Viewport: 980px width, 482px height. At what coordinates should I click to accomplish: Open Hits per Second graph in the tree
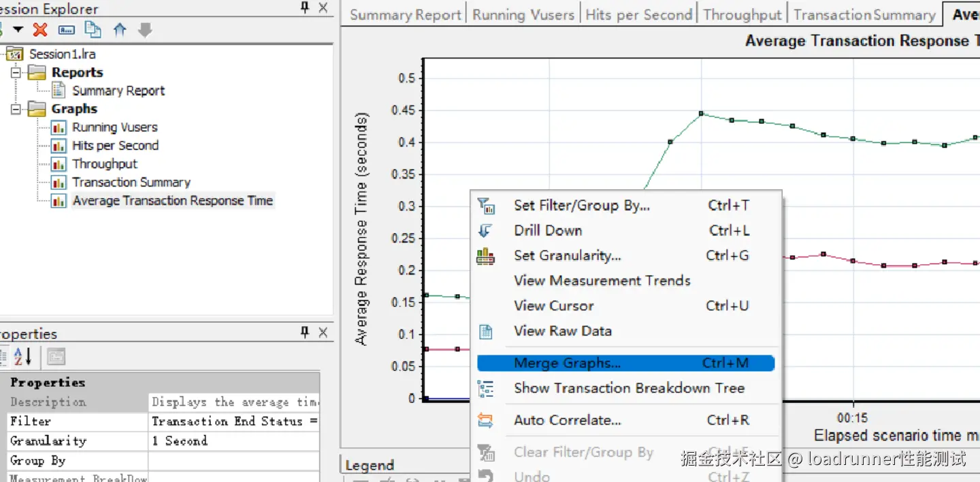point(116,146)
